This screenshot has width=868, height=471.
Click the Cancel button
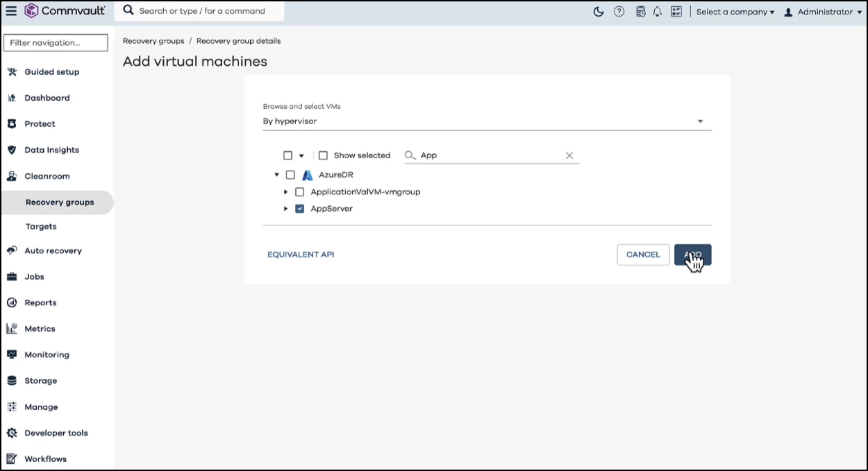tap(643, 255)
